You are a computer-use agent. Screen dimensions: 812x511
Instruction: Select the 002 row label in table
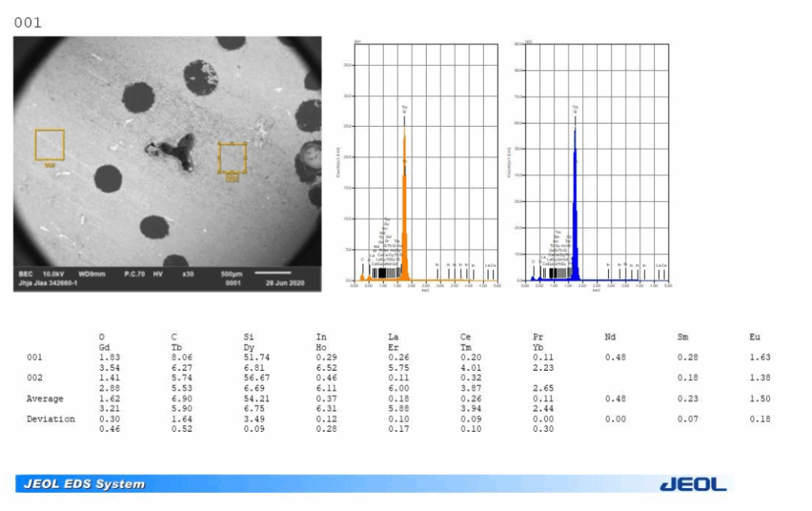[35, 378]
